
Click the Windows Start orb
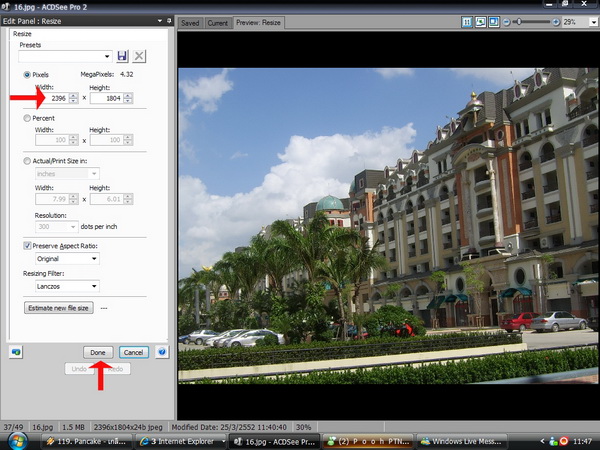18,440
